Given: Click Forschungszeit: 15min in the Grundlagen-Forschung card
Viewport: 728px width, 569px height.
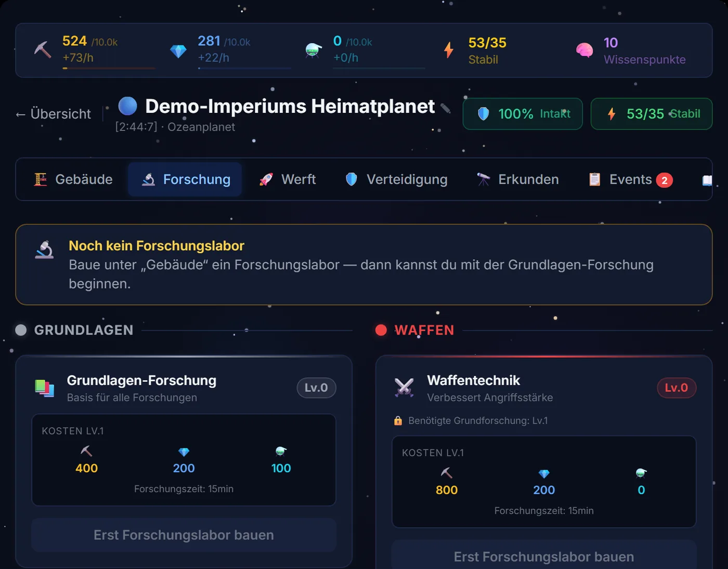Looking at the screenshot, I should click(x=184, y=489).
